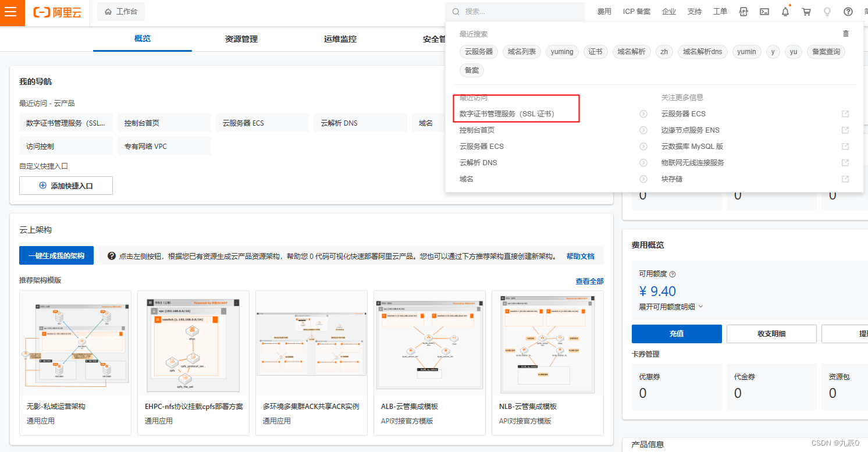
Task: Open the shopping cart
Action: click(806, 12)
